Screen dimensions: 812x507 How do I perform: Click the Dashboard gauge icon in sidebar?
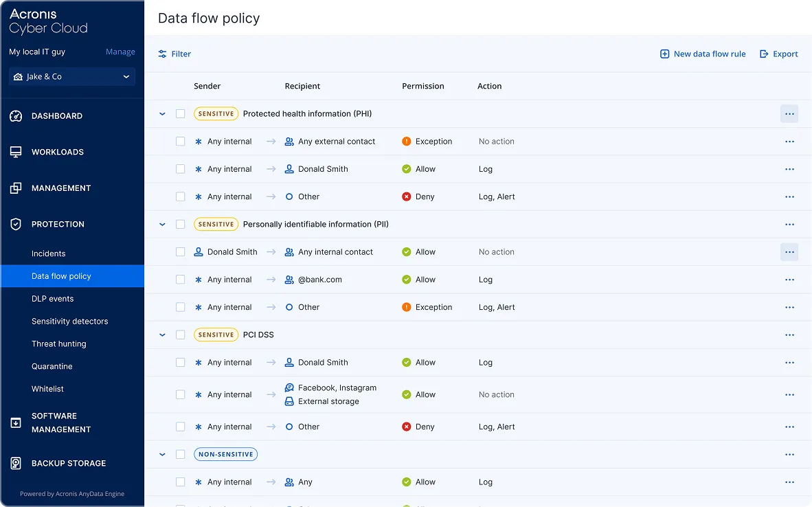pos(16,116)
